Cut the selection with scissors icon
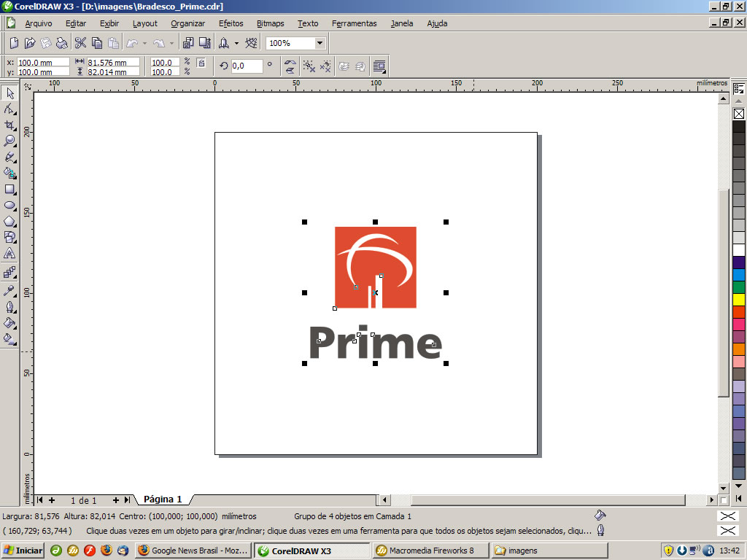 80,43
